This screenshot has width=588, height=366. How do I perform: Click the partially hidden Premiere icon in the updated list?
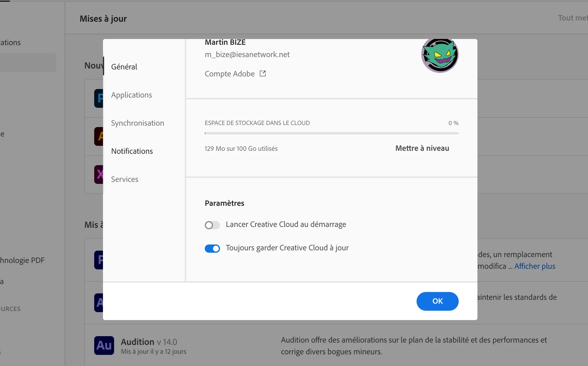99,260
